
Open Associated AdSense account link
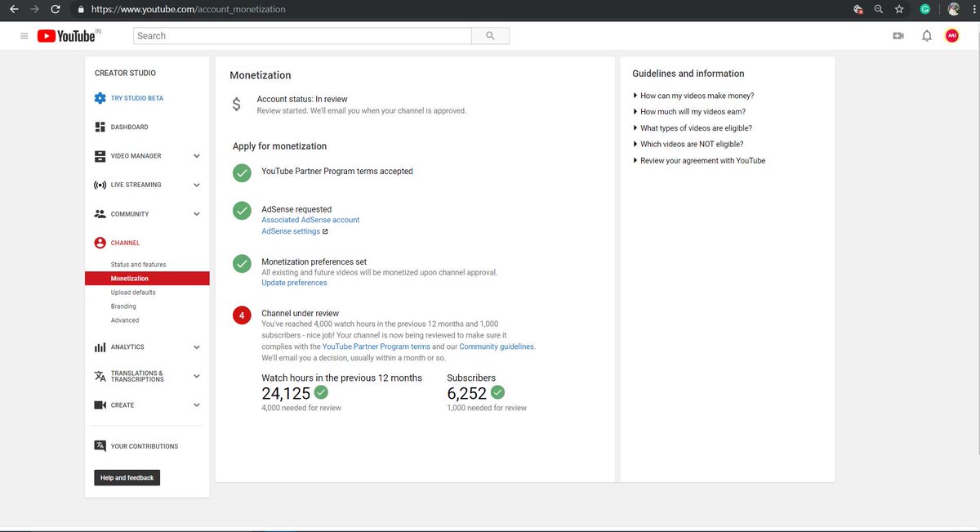pyautogui.click(x=310, y=220)
